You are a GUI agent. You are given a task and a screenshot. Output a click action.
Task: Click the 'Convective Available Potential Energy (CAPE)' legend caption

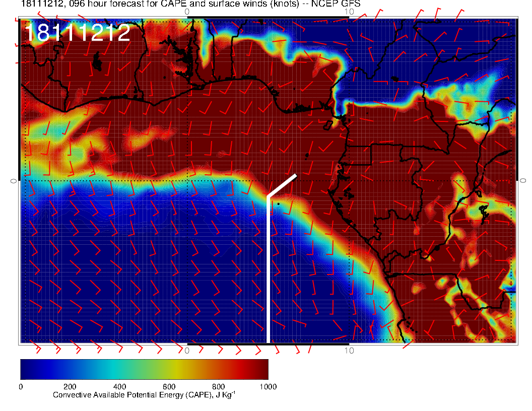(x=144, y=395)
